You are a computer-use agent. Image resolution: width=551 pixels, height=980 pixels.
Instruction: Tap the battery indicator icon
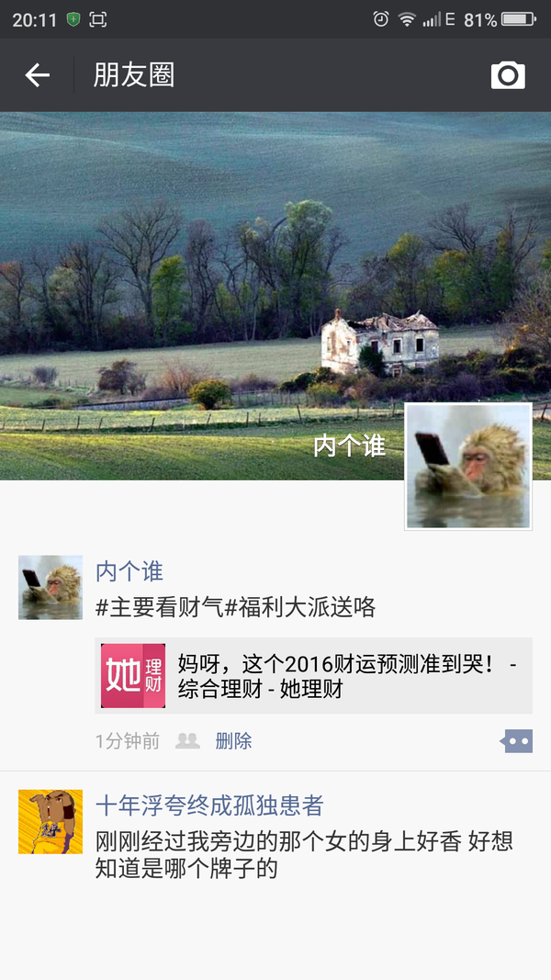[x=519, y=19]
